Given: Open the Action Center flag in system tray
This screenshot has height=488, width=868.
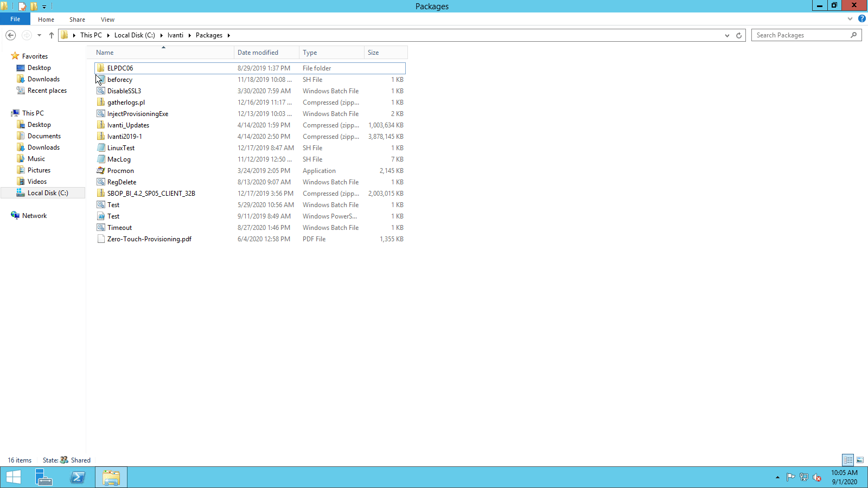Looking at the screenshot, I should [x=790, y=477].
